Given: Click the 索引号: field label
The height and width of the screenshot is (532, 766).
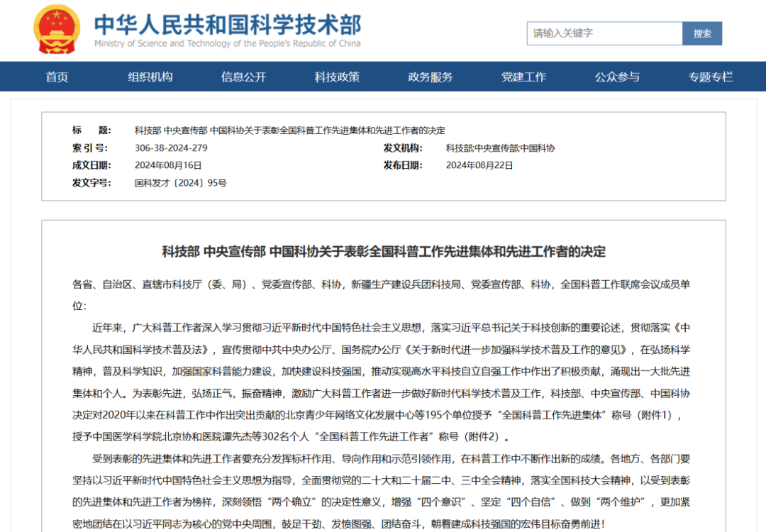Looking at the screenshot, I should tap(90, 148).
